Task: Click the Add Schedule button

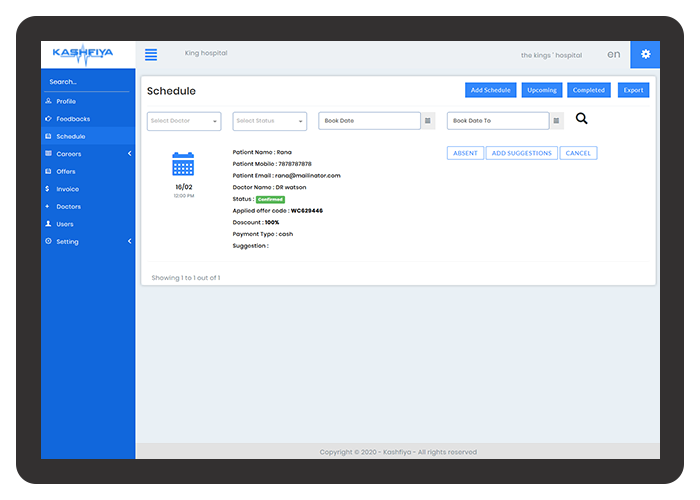Action: click(491, 90)
